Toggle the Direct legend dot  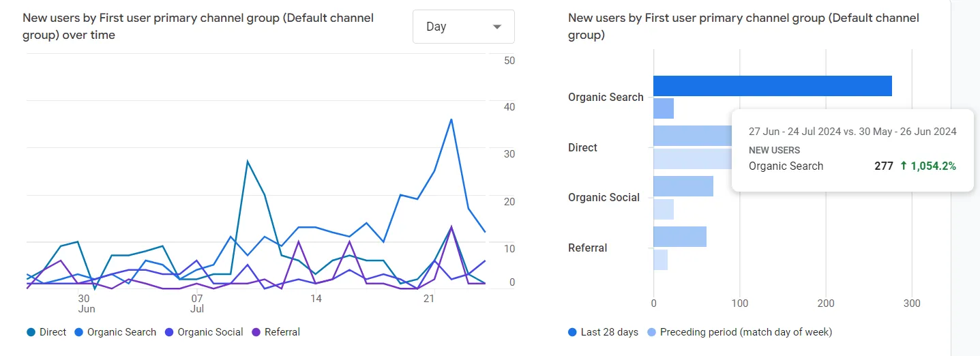[31, 332]
